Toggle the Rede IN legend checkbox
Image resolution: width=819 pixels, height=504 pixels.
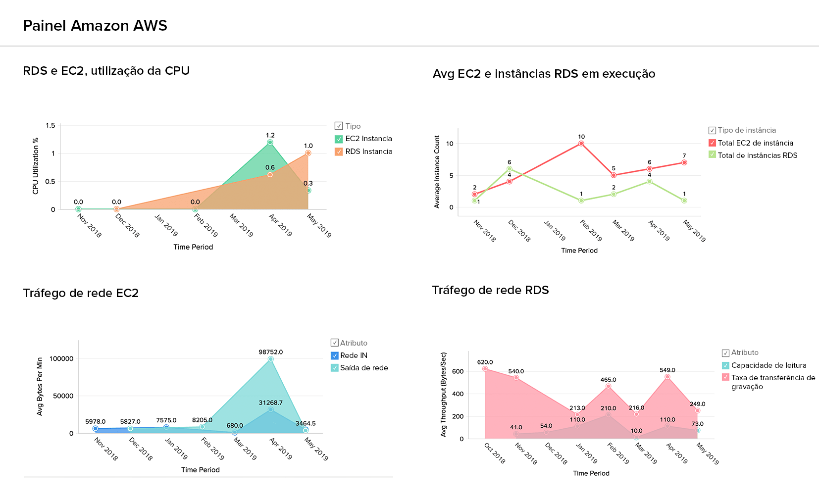point(335,355)
